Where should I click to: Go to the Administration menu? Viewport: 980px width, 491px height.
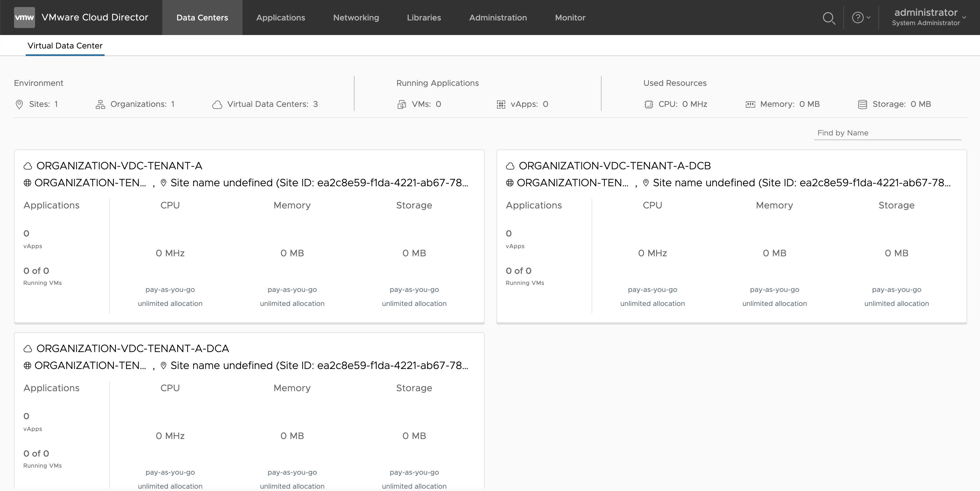pos(498,18)
